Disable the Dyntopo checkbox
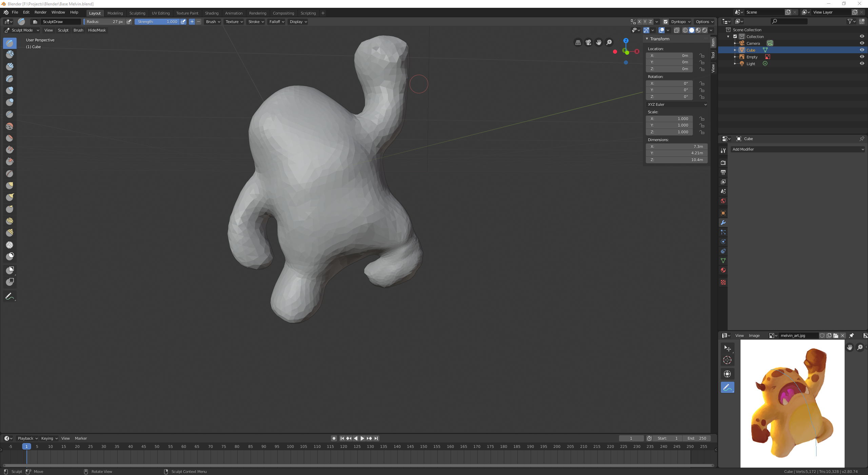Screen dimensions: 868x475 point(666,22)
